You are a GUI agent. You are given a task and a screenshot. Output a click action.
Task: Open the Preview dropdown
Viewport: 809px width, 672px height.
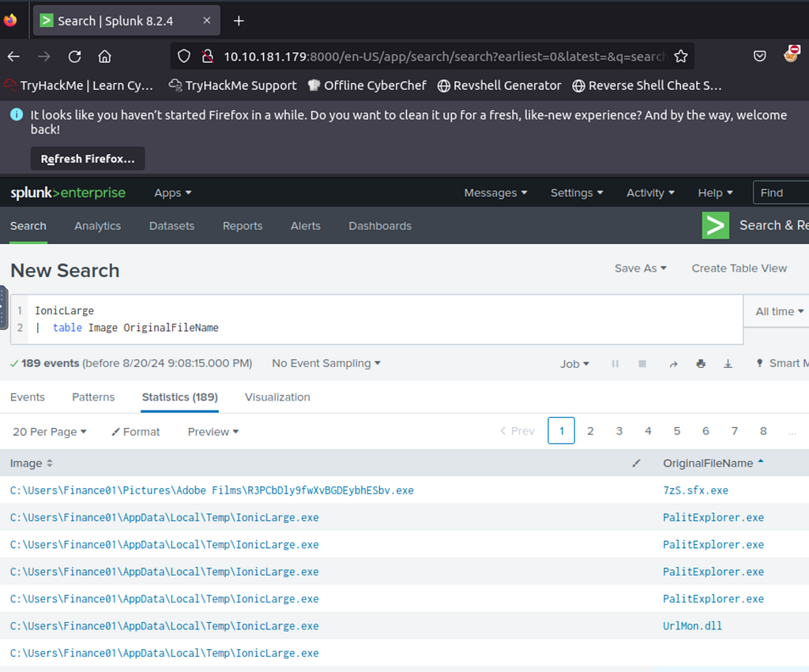tap(213, 432)
